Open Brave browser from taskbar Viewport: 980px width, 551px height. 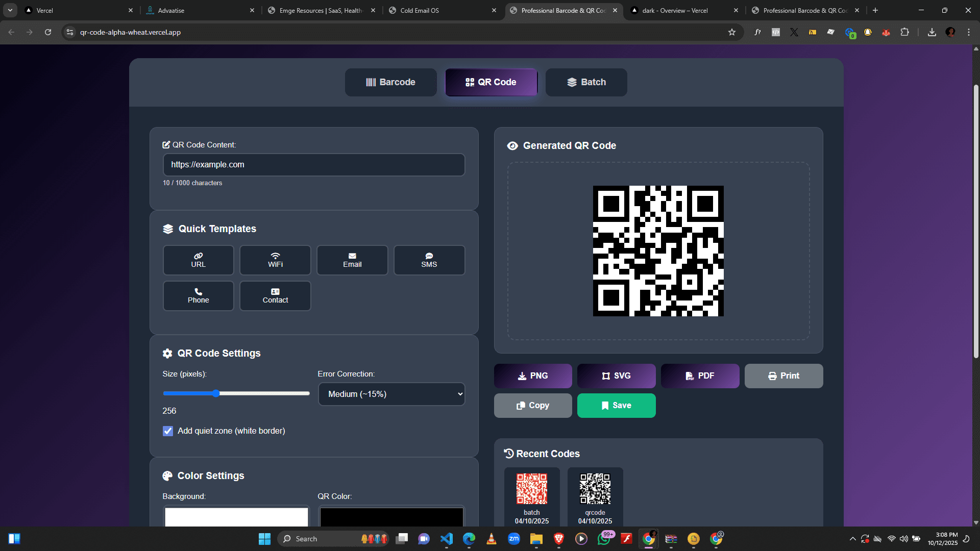pyautogui.click(x=559, y=539)
